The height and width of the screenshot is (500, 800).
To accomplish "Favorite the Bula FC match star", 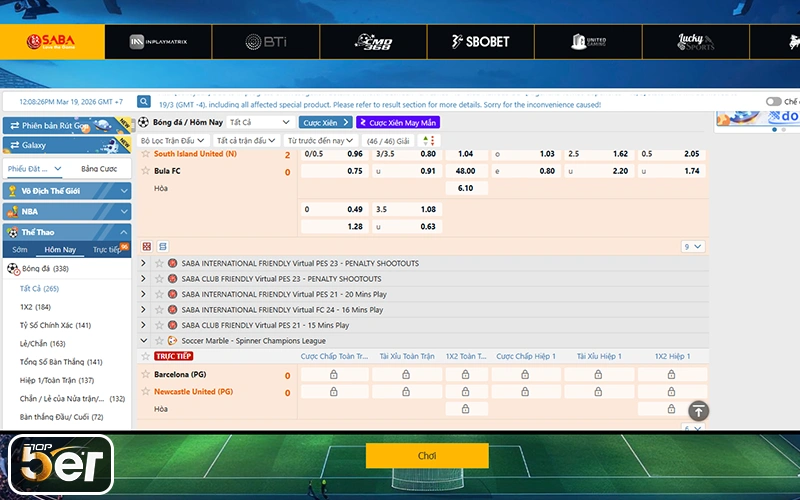I will click(x=146, y=170).
